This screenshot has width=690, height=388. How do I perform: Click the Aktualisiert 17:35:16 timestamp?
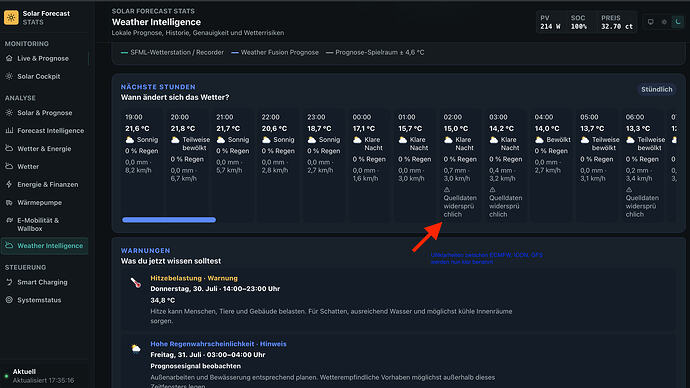(x=43, y=381)
